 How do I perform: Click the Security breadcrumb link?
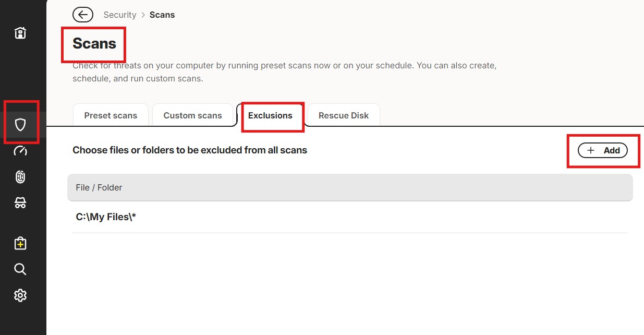[120, 15]
